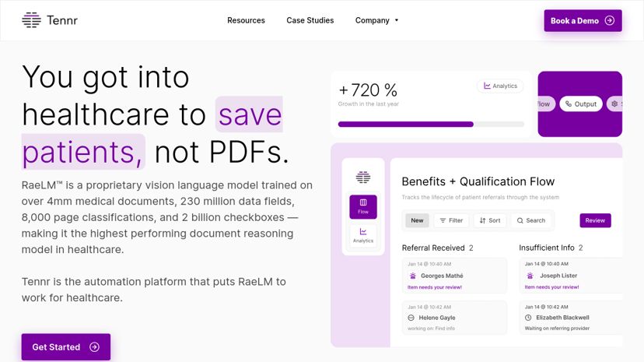
Task: Select the New tab
Action: coord(417,220)
